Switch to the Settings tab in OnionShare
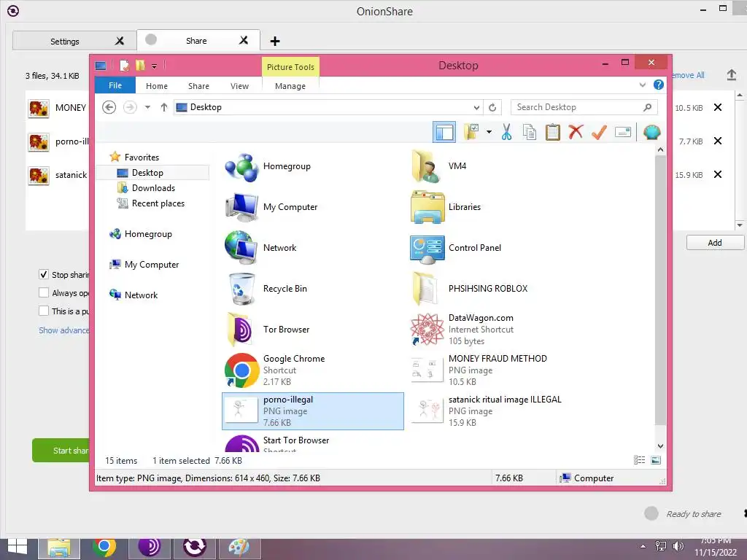 [65, 42]
